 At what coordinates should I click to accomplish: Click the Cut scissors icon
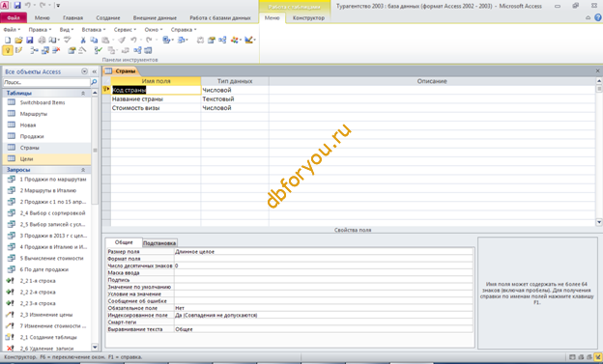click(x=83, y=40)
